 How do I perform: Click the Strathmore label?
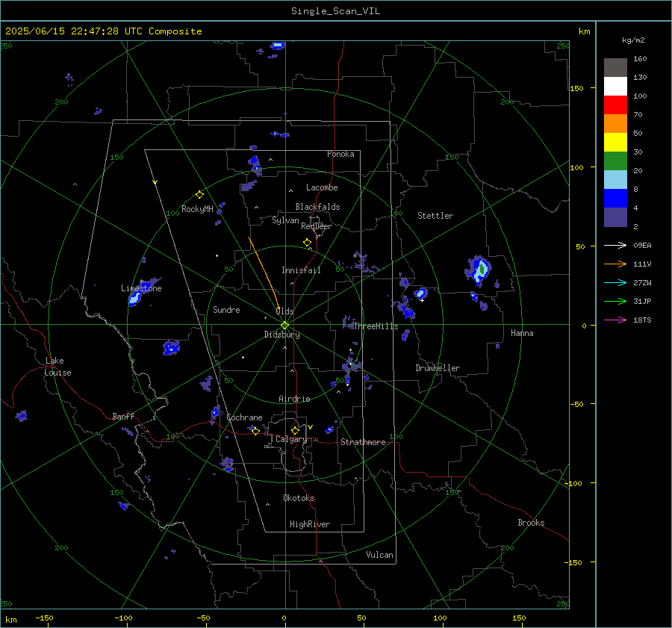363,442
